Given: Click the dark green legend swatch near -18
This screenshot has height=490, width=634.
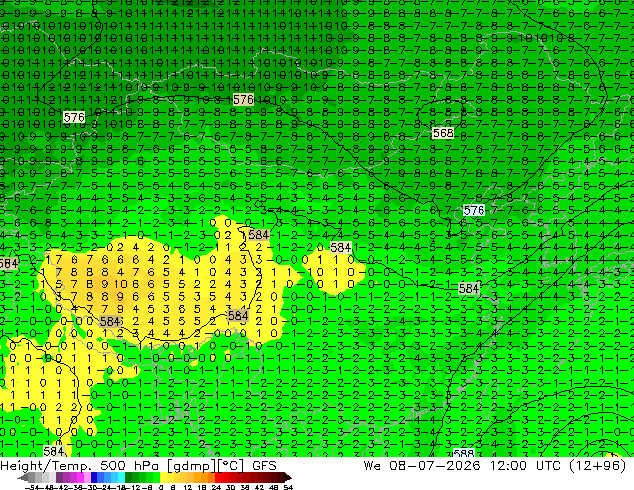Looking at the screenshot, I should coord(129,477).
